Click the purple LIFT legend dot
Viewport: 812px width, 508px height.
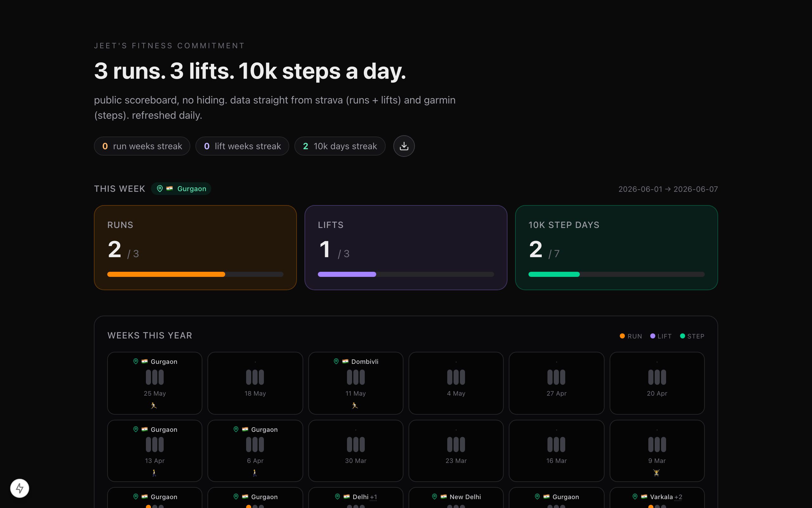653,336
